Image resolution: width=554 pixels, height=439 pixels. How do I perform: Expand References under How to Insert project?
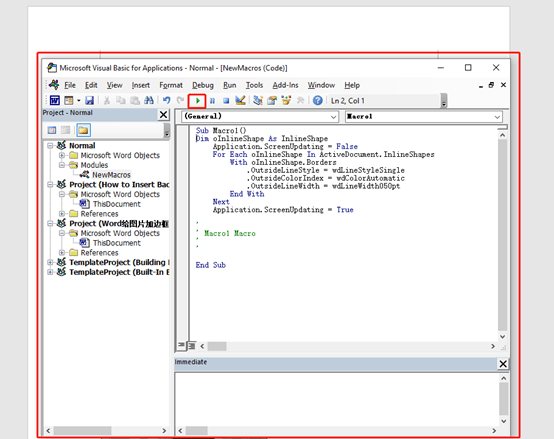[62, 214]
